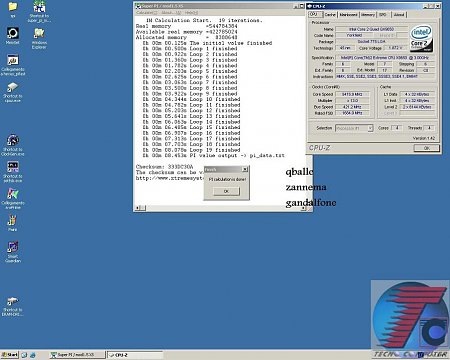The height and width of the screenshot is (360, 450).
Task: Open Help menu in Super PI
Action: tap(191, 13)
